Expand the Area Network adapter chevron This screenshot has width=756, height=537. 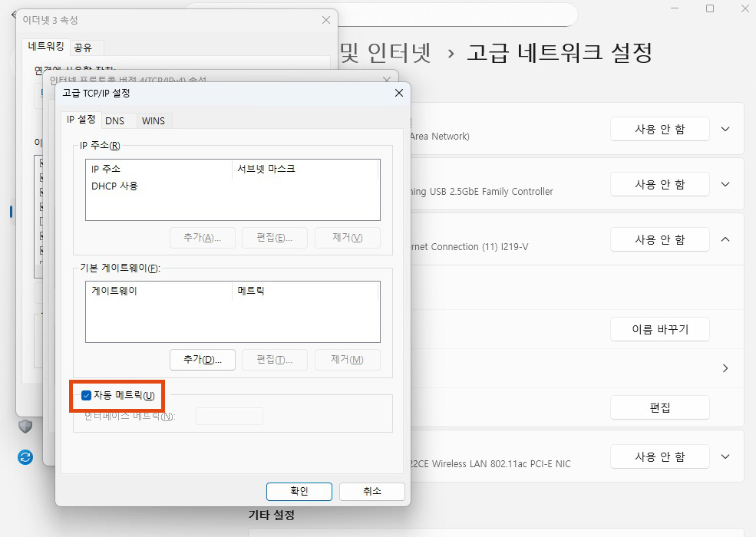[725, 129]
